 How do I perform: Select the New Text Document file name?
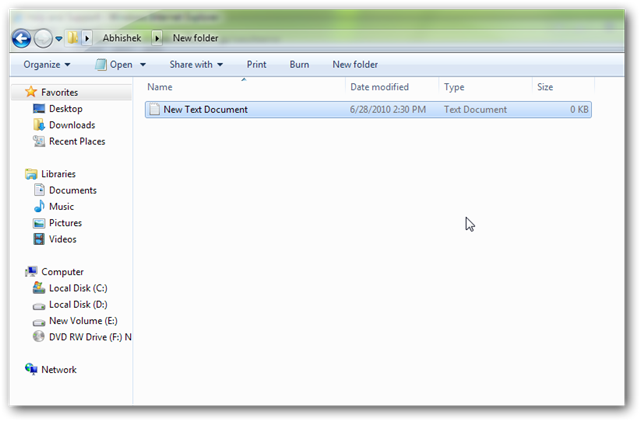pyautogui.click(x=205, y=109)
